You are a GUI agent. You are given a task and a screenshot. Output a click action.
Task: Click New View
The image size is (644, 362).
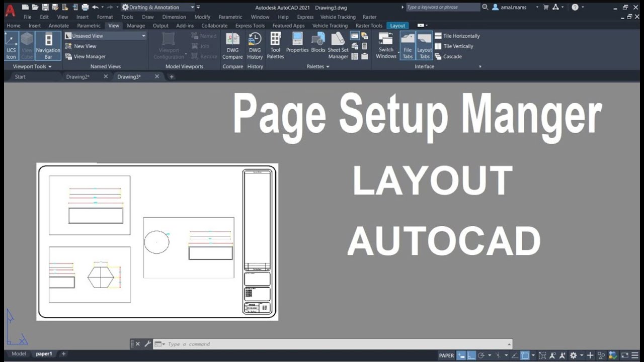tap(80, 46)
